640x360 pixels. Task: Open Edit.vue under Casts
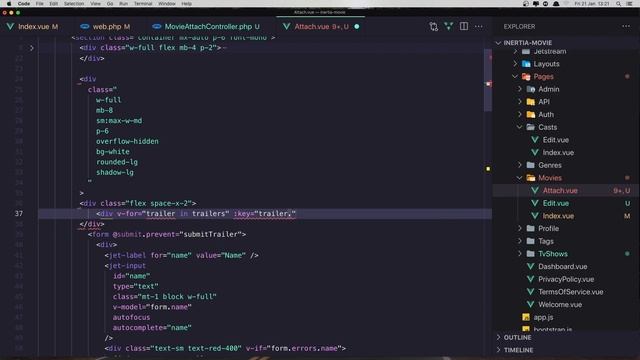(556, 140)
